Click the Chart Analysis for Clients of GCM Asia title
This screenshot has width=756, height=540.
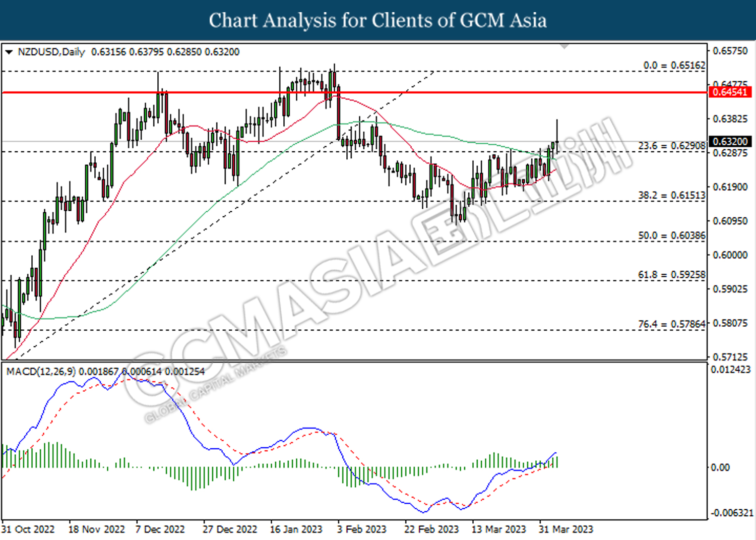pyautogui.click(x=378, y=21)
